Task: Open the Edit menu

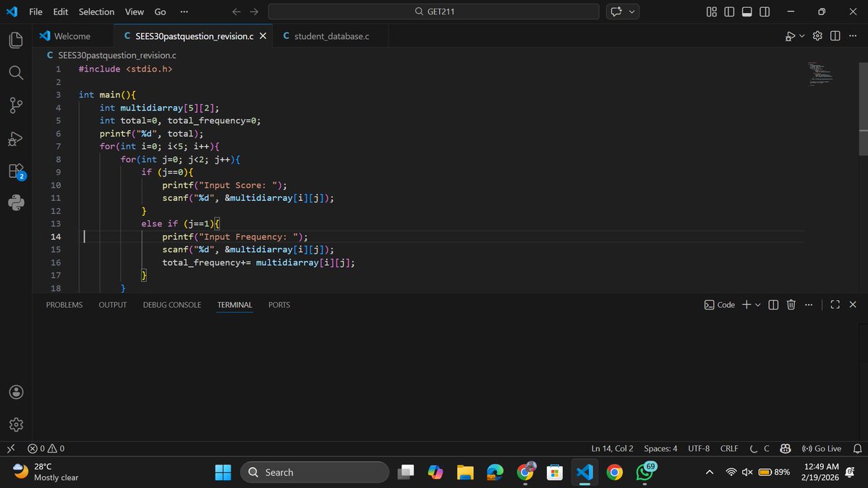Action: click(61, 12)
